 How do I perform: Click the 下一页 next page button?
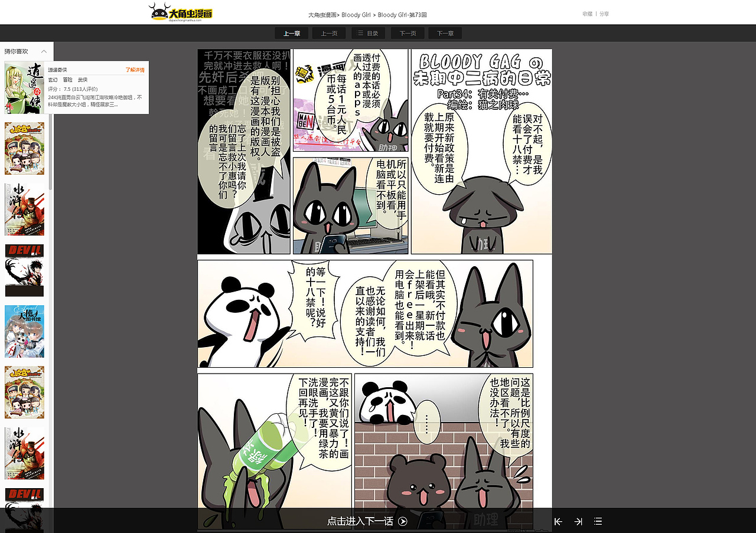pos(408,34)
